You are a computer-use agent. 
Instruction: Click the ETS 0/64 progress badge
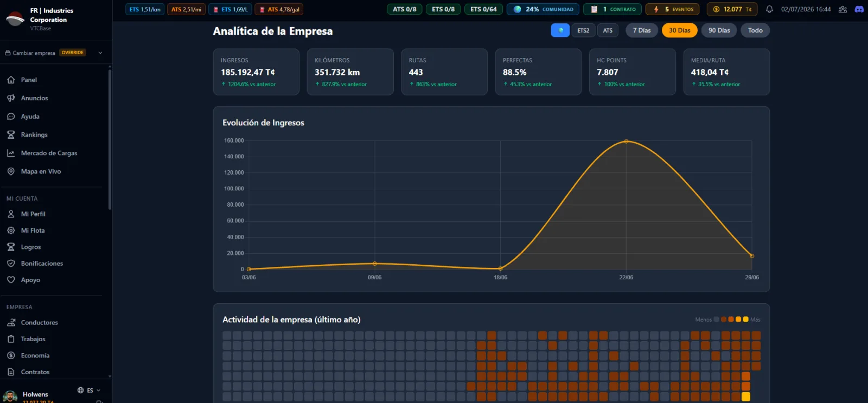point(483,9)
